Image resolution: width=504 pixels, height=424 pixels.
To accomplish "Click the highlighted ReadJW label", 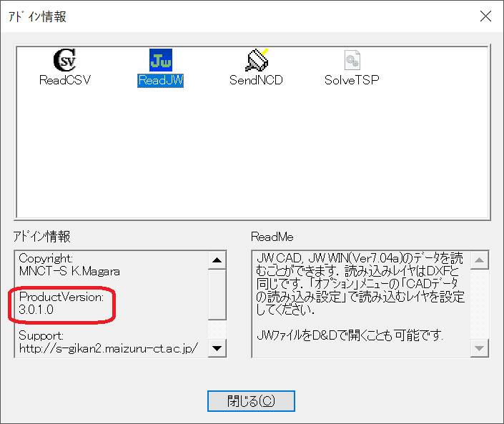I will (x=161, y=81).
